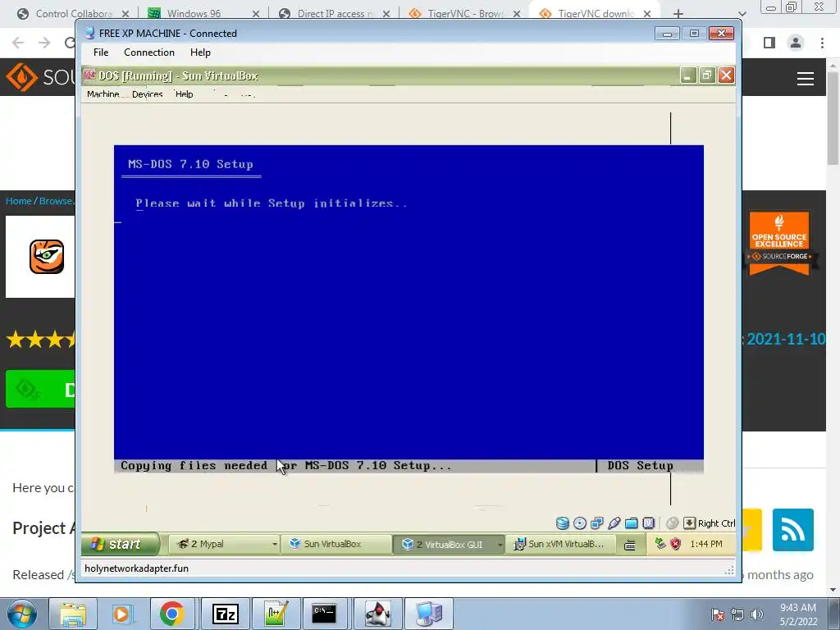The height and width of the screenshot is (630, 840).
Task: Open the Connection menu
Action: [149, 52]
